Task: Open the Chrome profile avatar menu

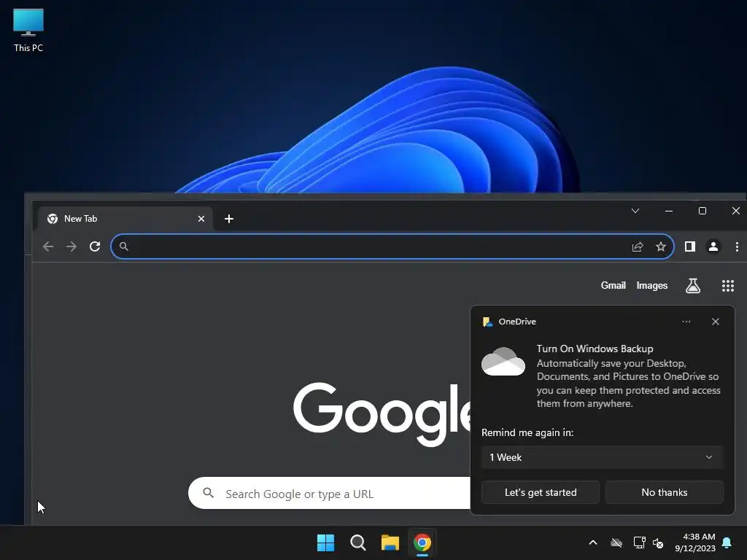Action: point(713,246)
